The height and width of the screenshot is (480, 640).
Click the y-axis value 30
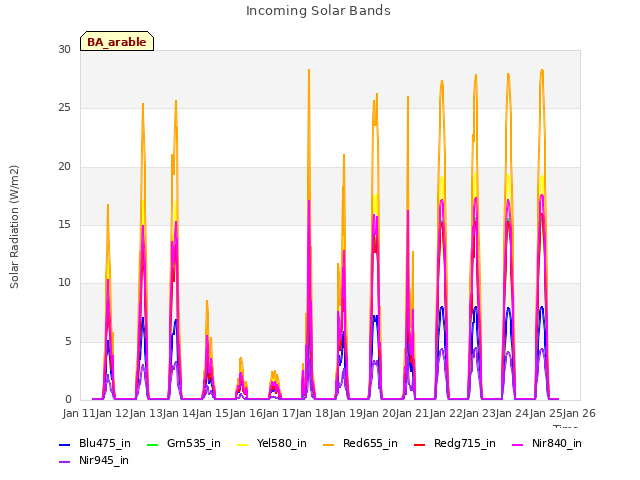point(64,50)
